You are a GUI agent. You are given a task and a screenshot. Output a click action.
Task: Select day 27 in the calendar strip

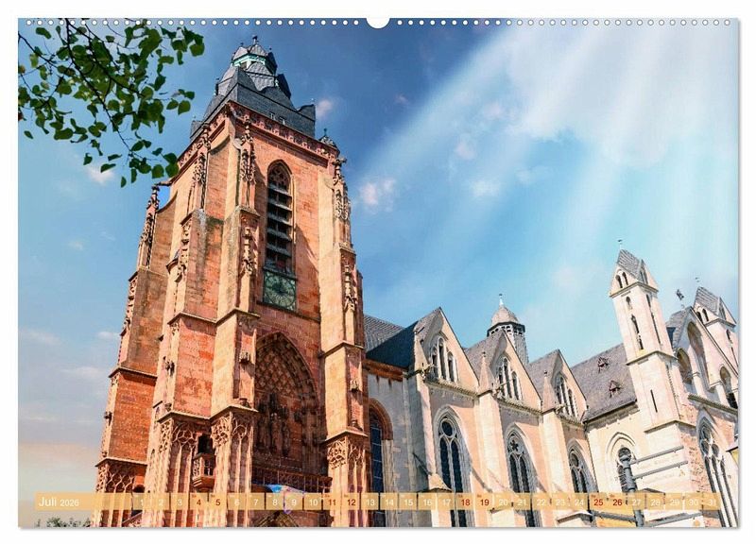(x=636, y=502)
